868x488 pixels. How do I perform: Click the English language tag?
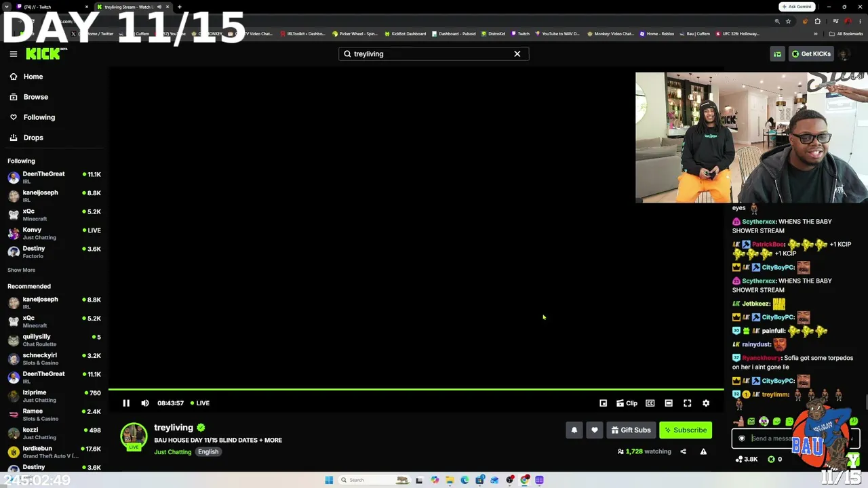click(x=208, y=452)
